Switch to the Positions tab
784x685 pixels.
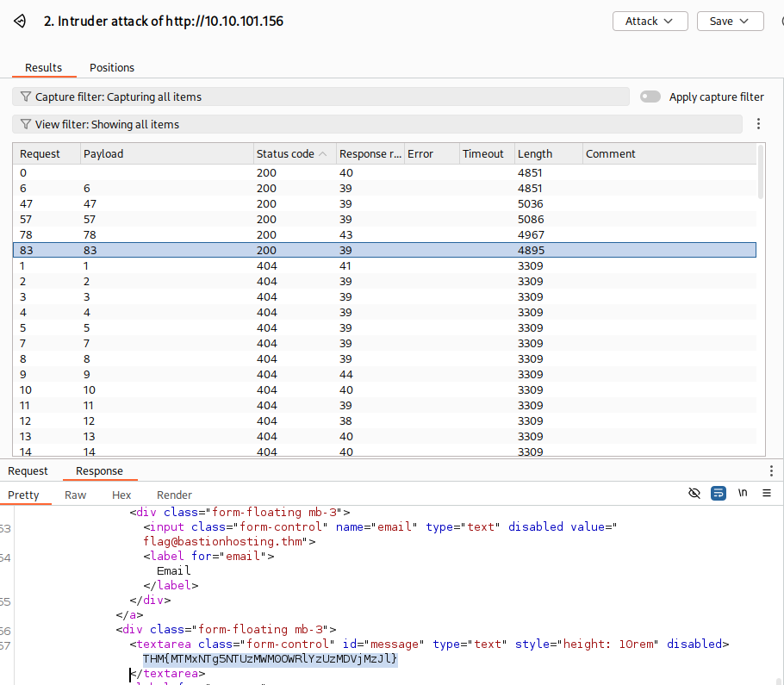pos(112,67)
